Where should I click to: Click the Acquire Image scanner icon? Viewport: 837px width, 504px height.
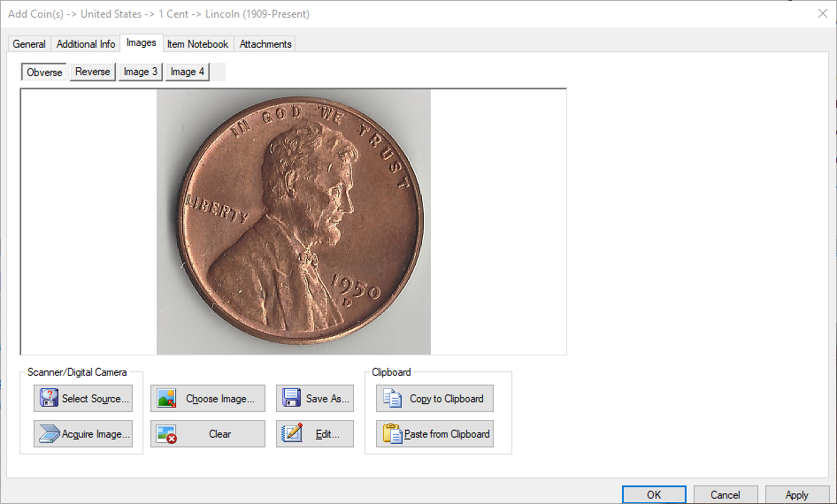[49, 433]
